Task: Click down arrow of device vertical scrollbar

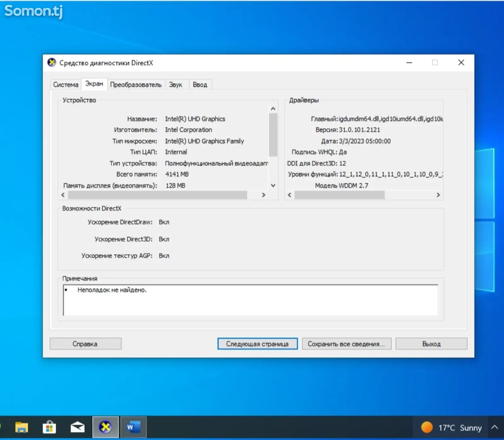Action: [x=273, y=186]
